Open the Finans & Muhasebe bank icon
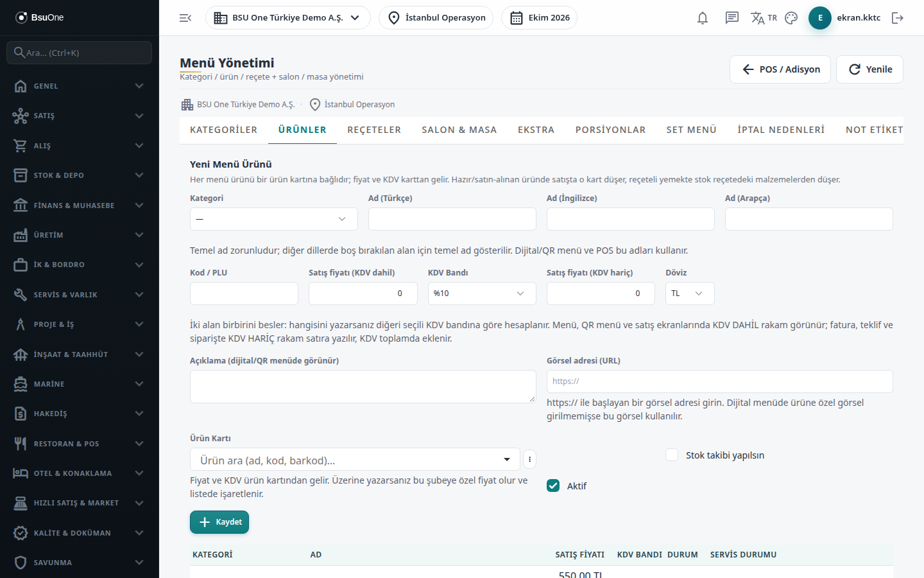Image resolution: width=924 pixels, height=578 pixels. (21, 206)
